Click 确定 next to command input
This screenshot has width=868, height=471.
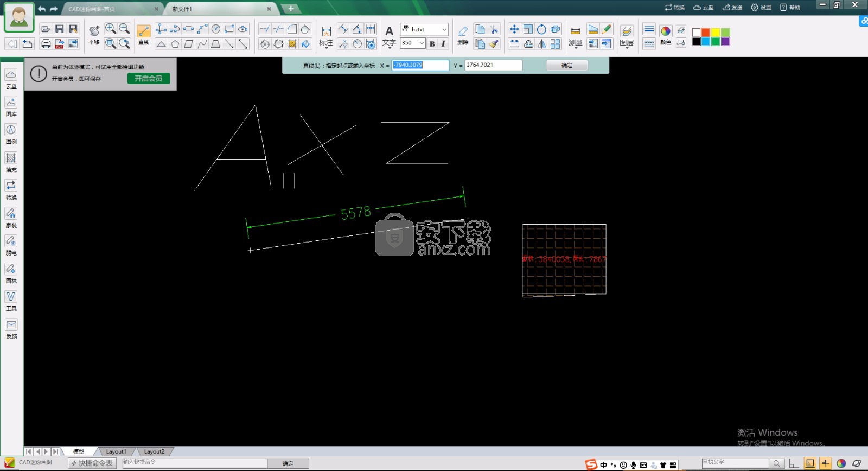pyautogui.click(x=288, y=463)
